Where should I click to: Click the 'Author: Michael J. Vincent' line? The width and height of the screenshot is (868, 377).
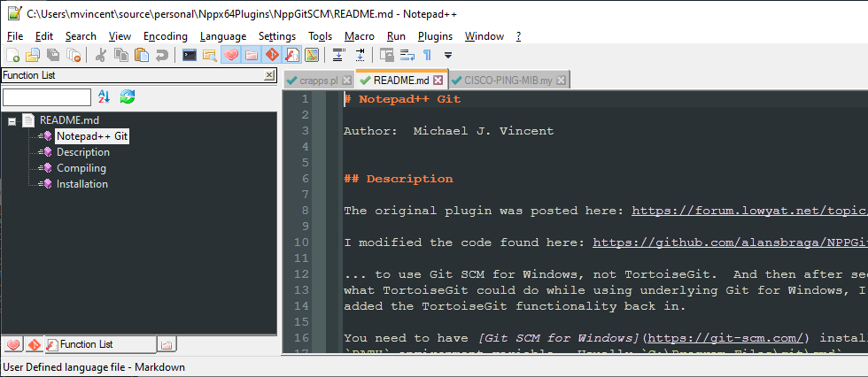tap(448, 131)
